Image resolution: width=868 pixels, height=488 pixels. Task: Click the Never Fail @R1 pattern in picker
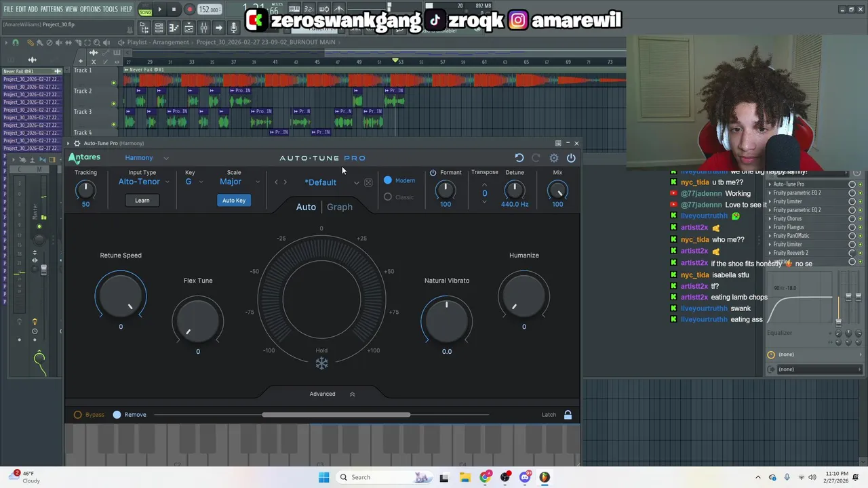coord(31,71)
